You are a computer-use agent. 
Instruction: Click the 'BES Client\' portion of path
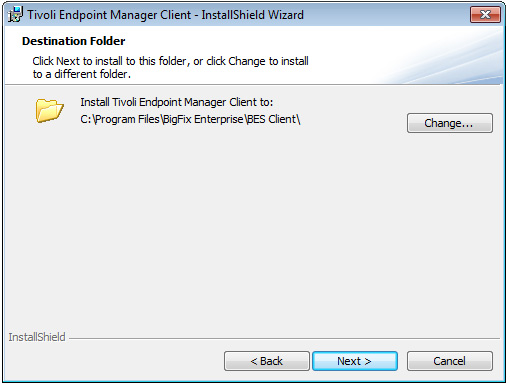tap(273, 119)
